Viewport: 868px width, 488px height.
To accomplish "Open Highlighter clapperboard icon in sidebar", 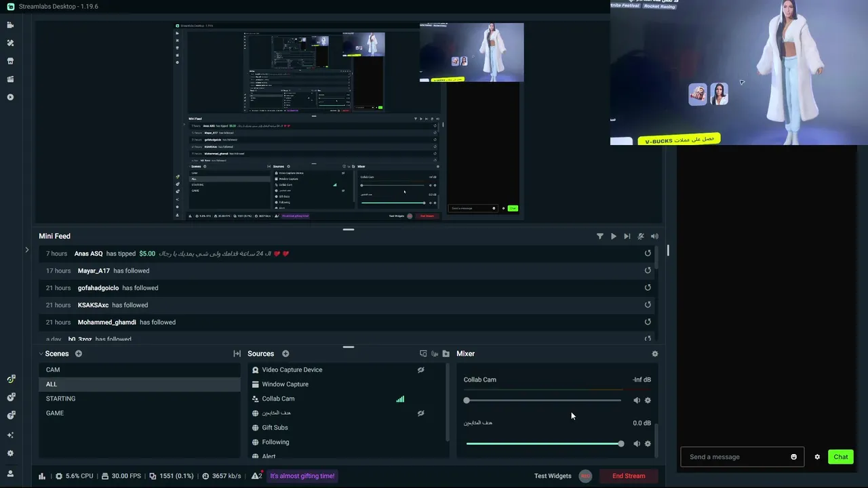I will coord(10,79).
